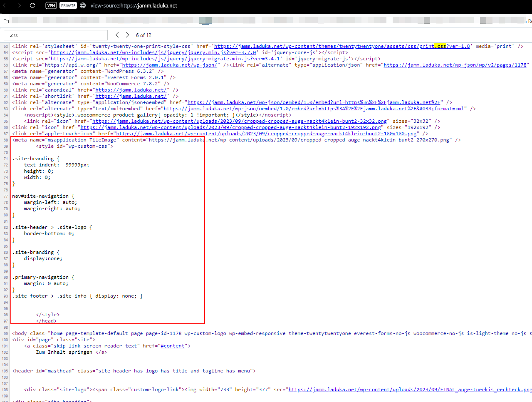The image size is (532, 402).
Task: Open the bookmarks bar folder icon
Action: pyautogui.click(x=6, y=21)
